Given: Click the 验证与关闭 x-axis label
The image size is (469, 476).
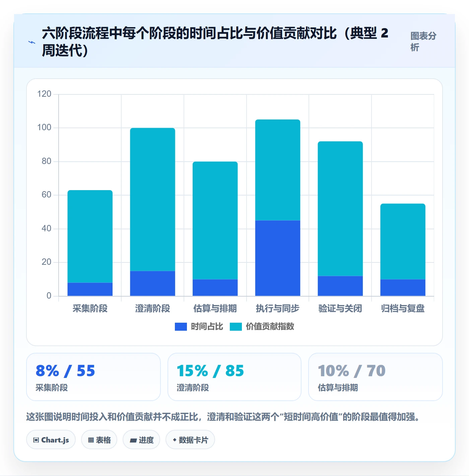Looking at the screenshot, I should (340, 308).
